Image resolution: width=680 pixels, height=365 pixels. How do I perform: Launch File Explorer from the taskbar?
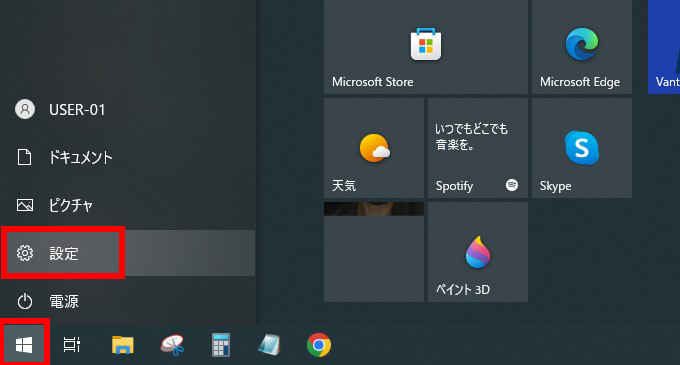coord(122,345)
